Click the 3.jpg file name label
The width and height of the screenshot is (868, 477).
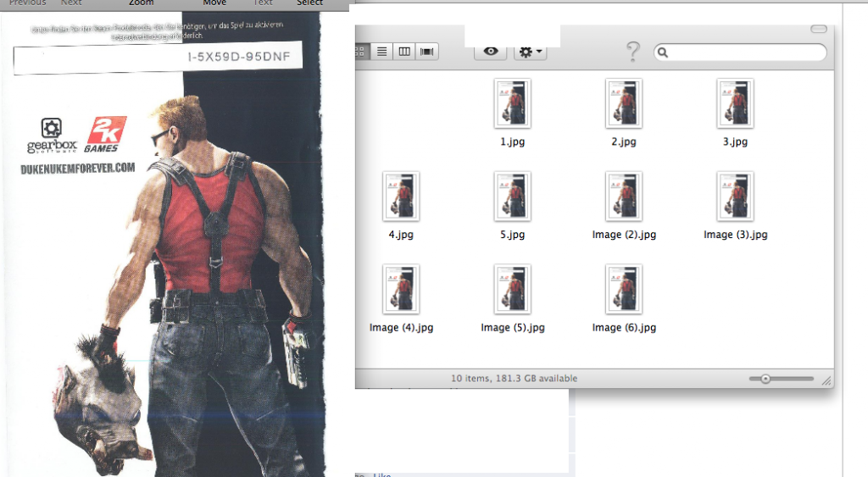coord(735,141)
